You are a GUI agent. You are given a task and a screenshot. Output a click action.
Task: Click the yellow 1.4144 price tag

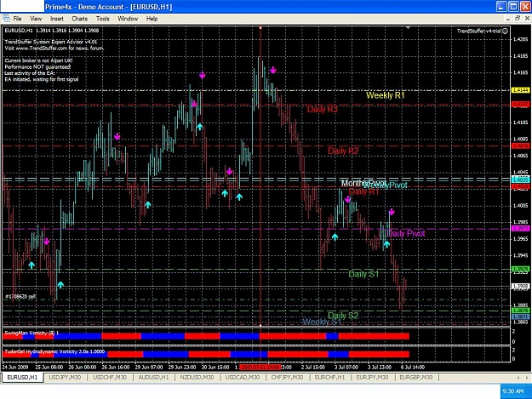point(520,90)
